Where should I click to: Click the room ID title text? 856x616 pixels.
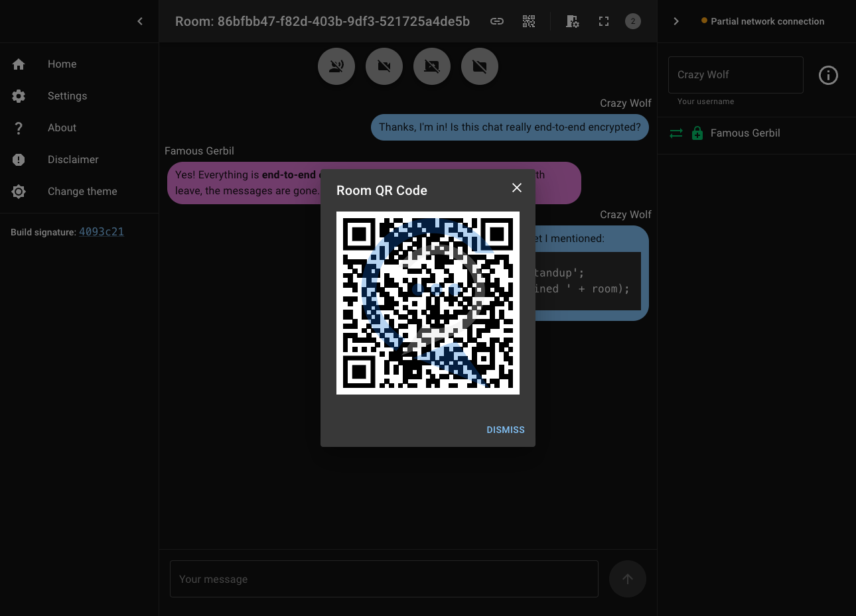pyautogui.click(x=322, y=21)
